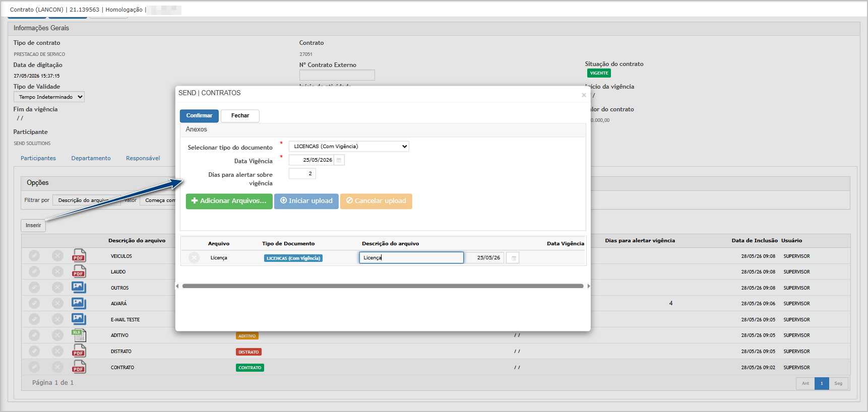Image resolution: width=868 pixels, height=412 pixels.
Task: Click delete circle icon in E-MAIL TESTE row
Action: (57, 319)
